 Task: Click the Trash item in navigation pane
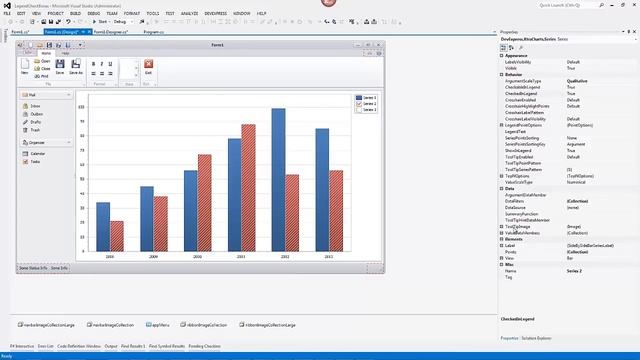pyautogui.click(x=31, y=130)
